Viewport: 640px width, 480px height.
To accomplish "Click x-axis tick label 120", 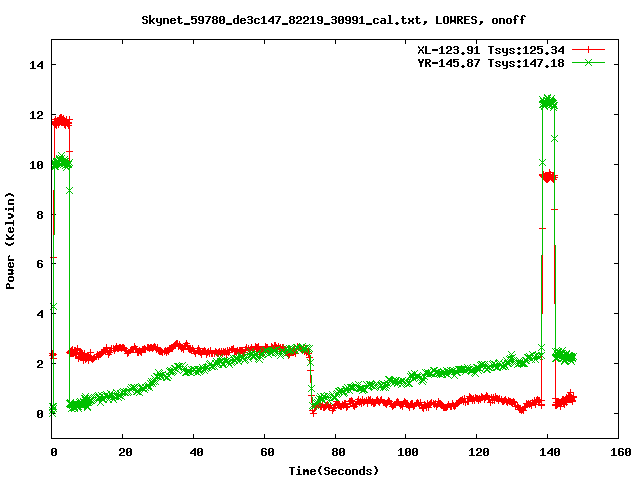I will (x=479, y=452).
